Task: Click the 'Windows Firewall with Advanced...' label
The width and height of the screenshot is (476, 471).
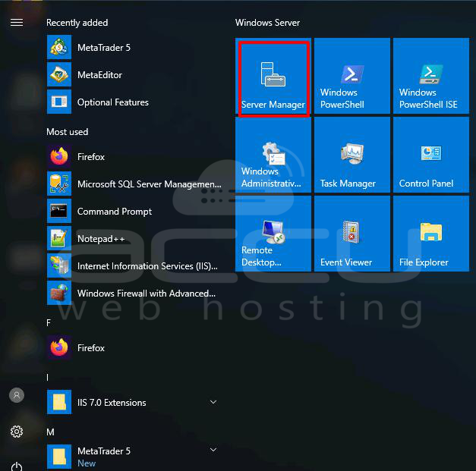Action: tap(147, 294)
